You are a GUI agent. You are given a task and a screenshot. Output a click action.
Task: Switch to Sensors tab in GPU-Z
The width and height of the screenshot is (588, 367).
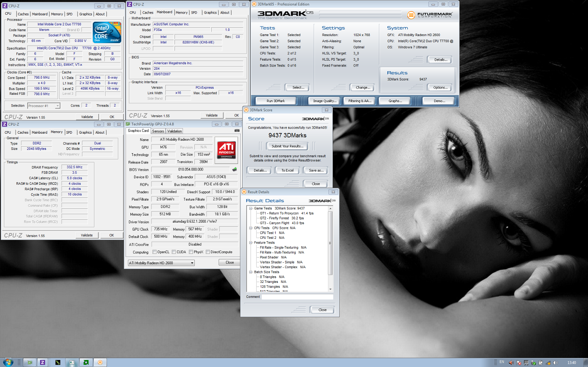[x=158, y=131]
